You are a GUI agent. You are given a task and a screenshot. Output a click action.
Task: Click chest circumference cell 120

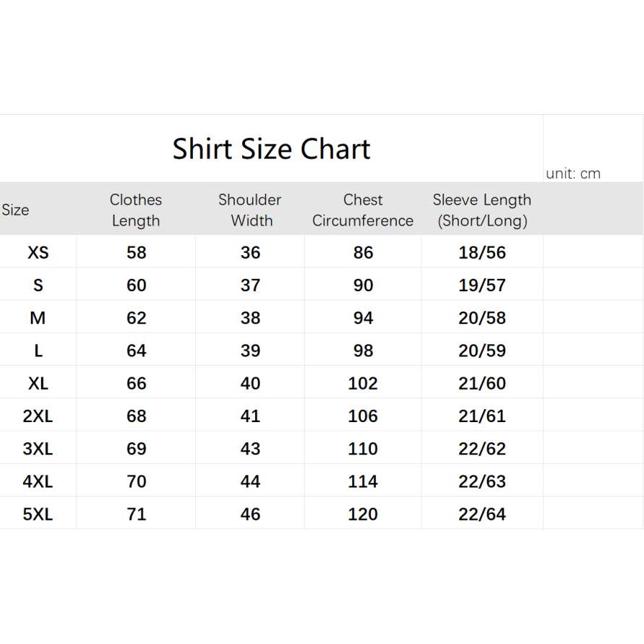(363, 514)
